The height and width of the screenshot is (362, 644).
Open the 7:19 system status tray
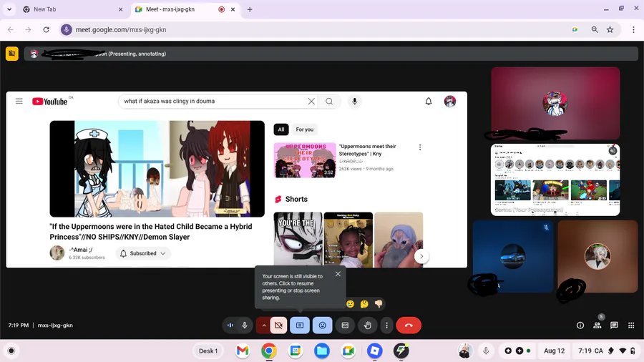coord(607,351)
